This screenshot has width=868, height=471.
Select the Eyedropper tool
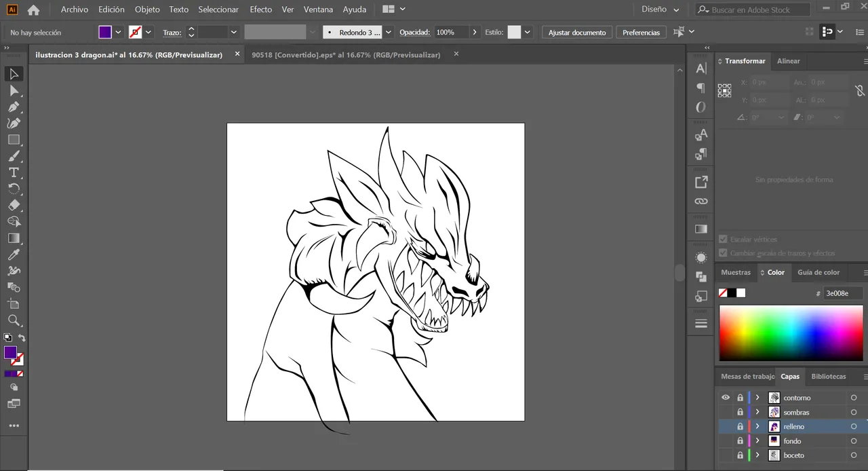point(14,255)
